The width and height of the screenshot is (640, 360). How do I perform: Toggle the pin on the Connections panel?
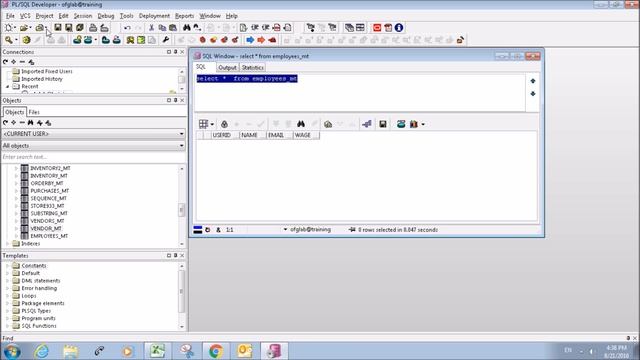[176, 52]
